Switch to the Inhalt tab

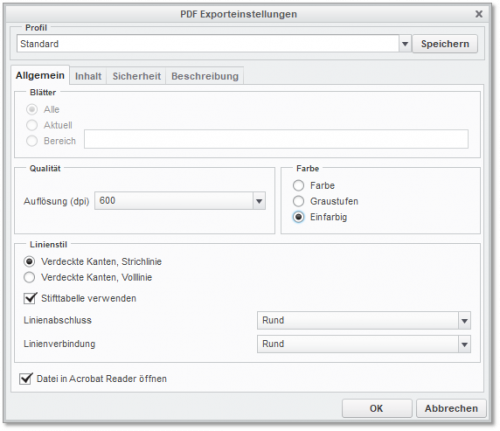(x=88, y=76)
